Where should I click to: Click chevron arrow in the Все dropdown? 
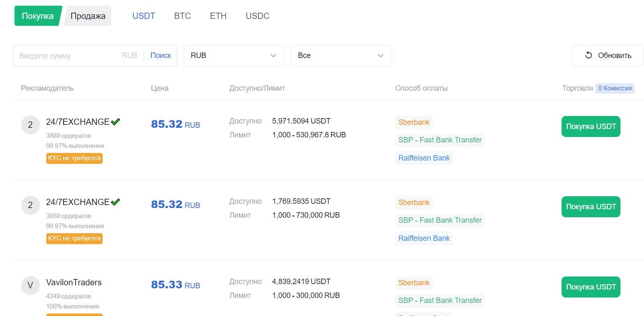click(x=381, y=55)
